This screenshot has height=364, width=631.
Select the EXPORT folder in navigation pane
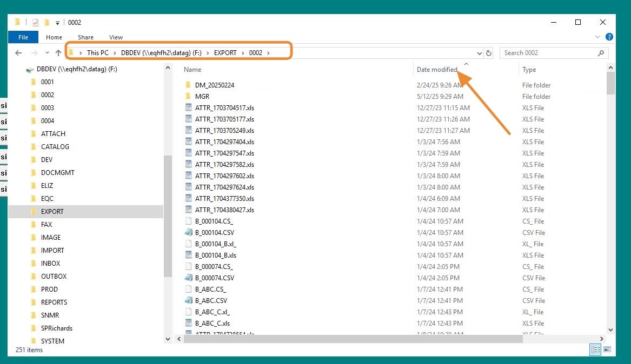[x=85, y=211]
